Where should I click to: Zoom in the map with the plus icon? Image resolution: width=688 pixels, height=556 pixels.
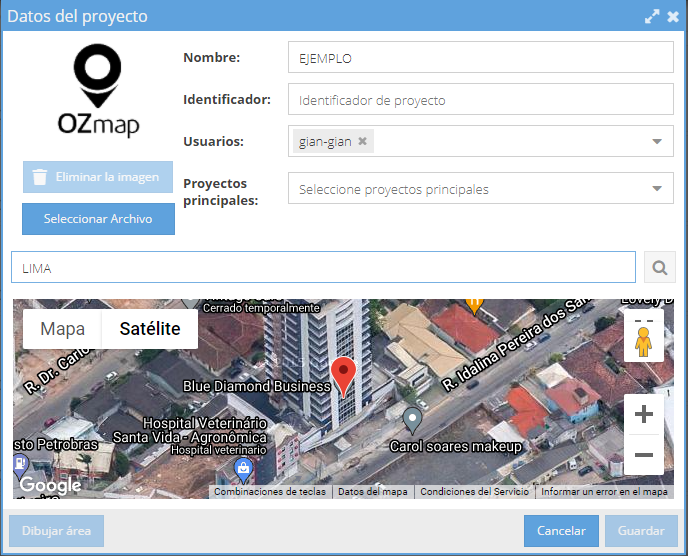[644, 414]
